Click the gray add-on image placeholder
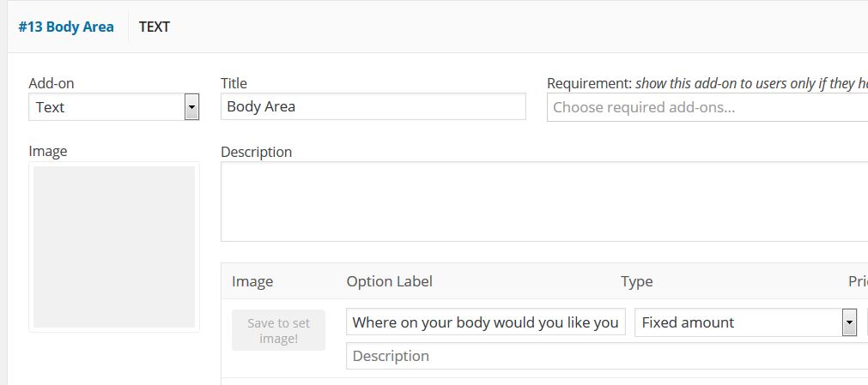 tap(114, 247)
